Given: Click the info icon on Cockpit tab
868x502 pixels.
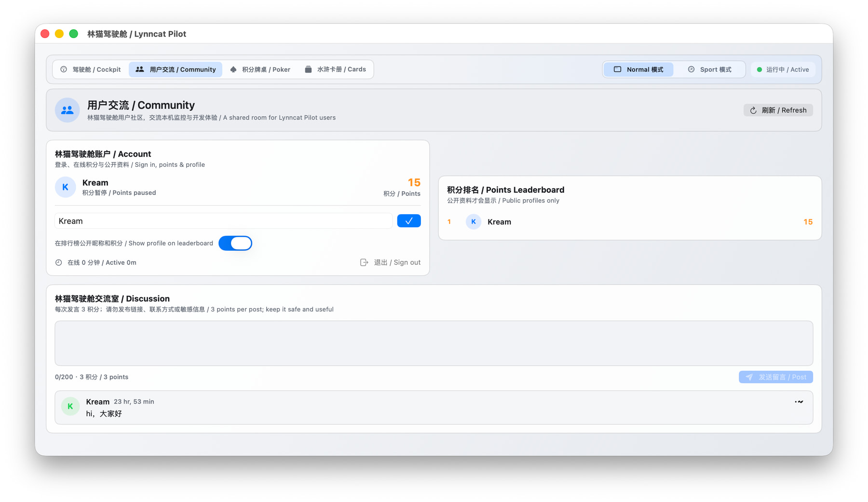Looking at the screenshot, I should point(64,69).
